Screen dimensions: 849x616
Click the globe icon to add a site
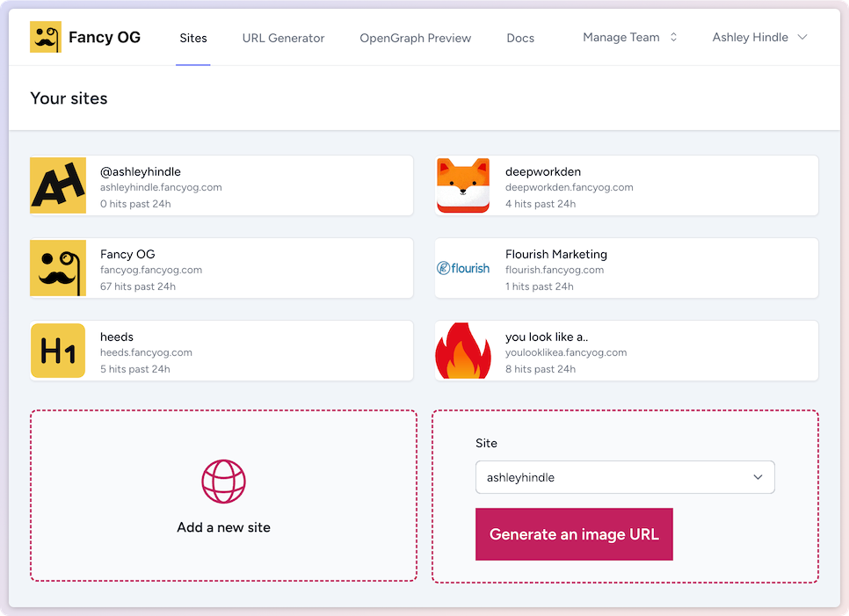point(223,482)
